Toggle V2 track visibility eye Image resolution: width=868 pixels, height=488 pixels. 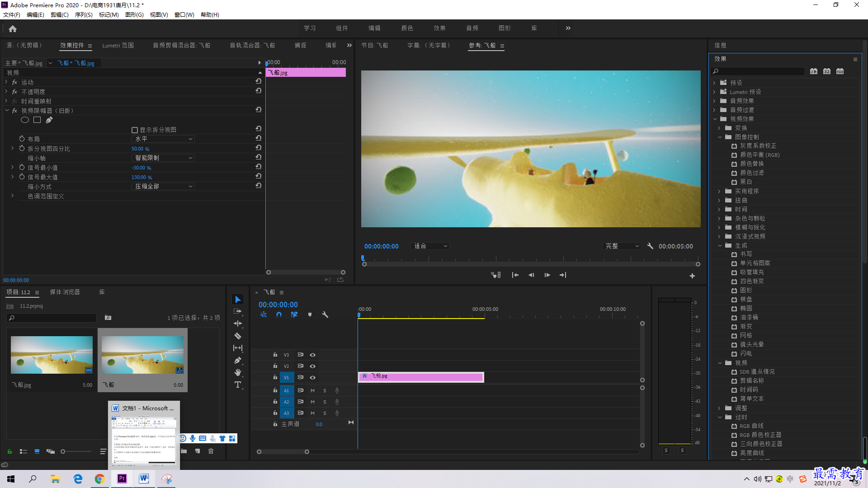coord(312,366)
